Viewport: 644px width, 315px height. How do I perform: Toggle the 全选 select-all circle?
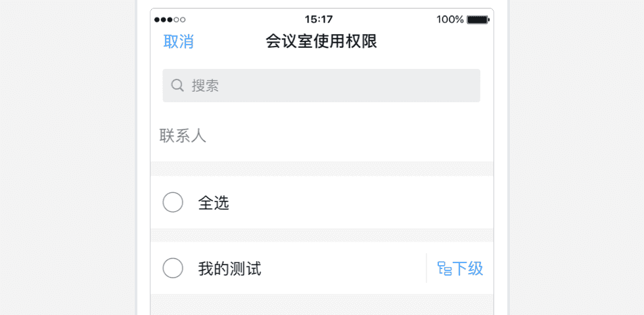click(x=173, y=202)
